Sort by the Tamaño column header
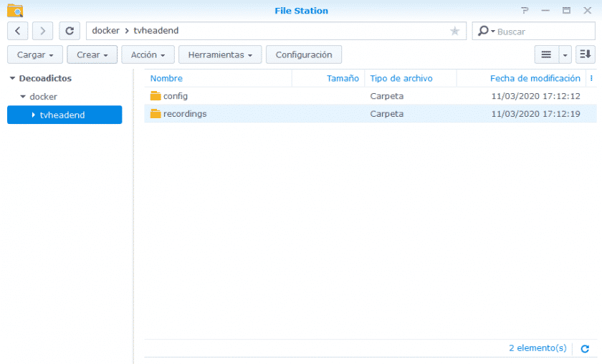The width and height of the screenshot is (602, 364). tap(343, 78)
